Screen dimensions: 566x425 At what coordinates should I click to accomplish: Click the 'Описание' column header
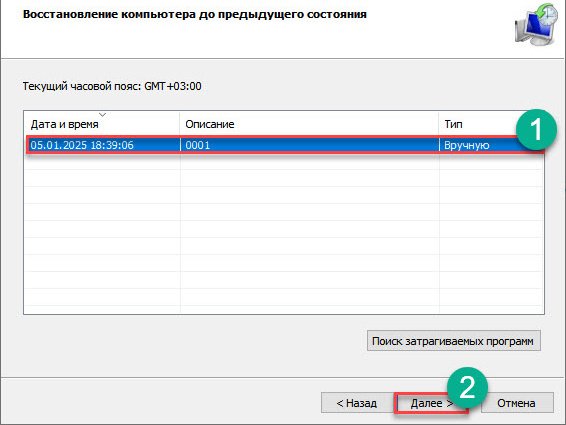(x=309, y=124)
